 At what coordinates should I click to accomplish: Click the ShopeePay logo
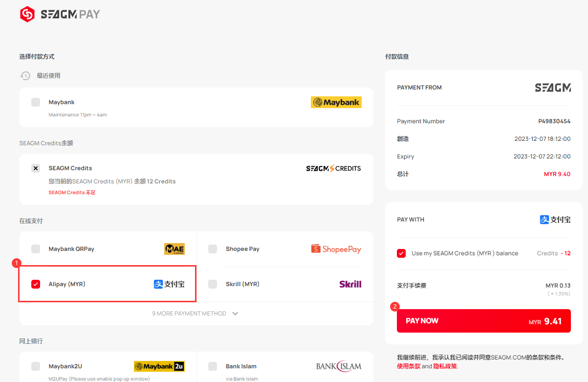tap(336, 249)
